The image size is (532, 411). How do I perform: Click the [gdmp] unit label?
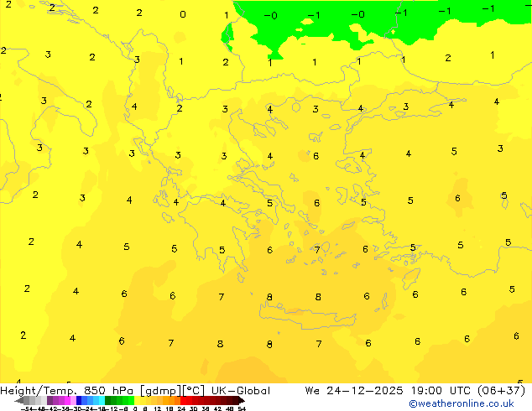[161, 391]
